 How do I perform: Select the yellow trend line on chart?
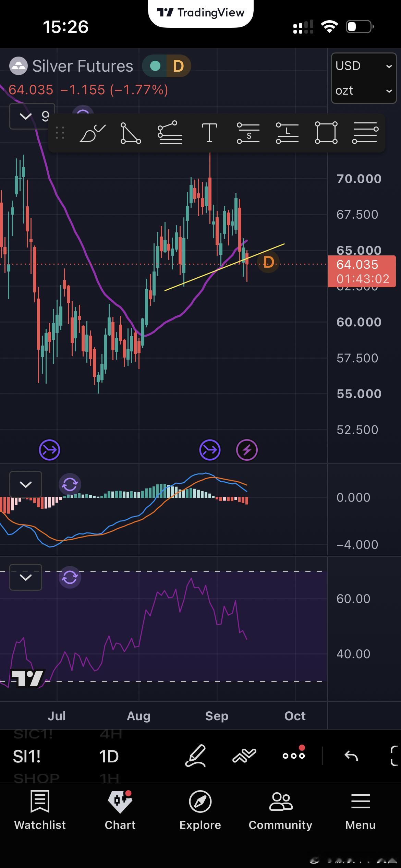click(x=224, y=267)
